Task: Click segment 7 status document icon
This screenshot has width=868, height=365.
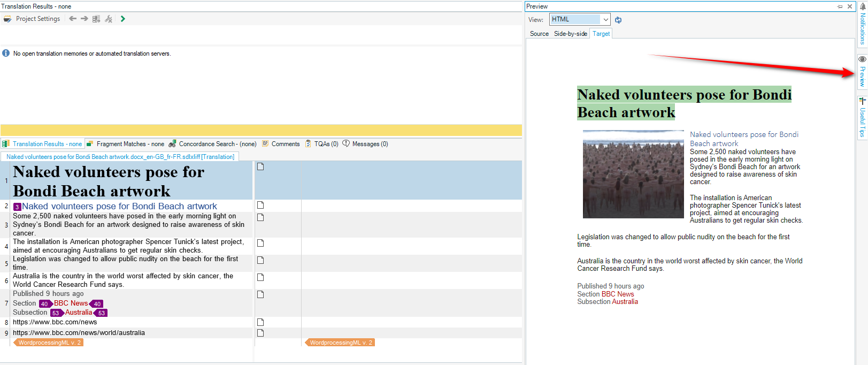Action: [x=260, y=294]
